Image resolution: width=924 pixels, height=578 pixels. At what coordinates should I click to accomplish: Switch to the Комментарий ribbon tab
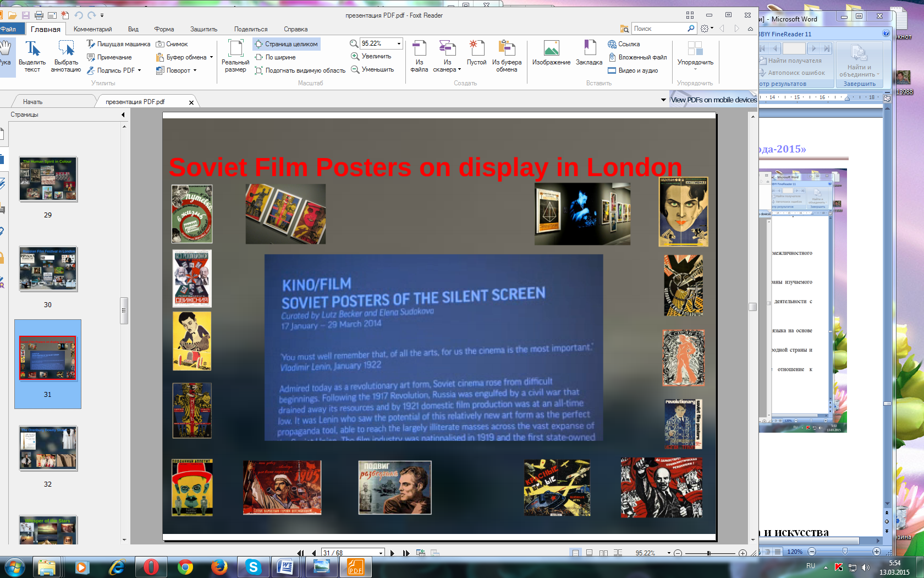tap(92, 29)
